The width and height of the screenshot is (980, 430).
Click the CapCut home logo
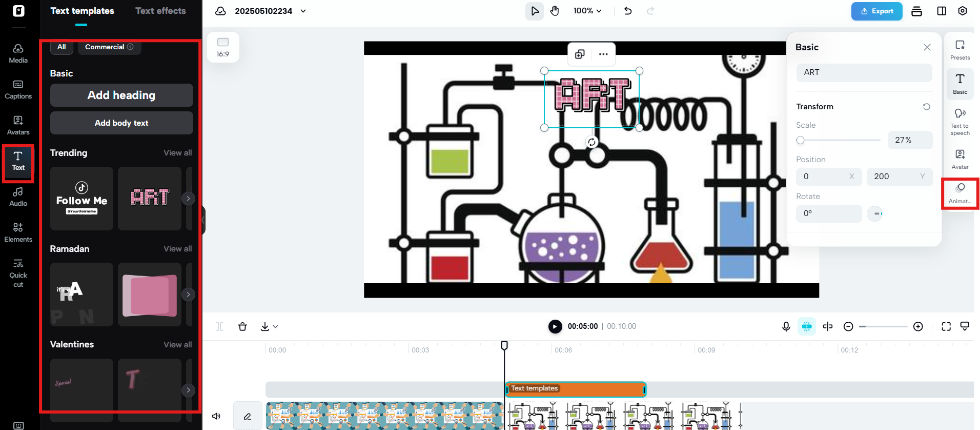point(18,11)
